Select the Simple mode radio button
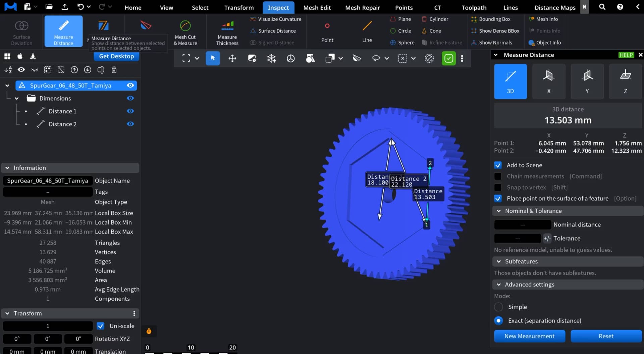The image size is (644, 354). pyautogui.click(x=499, y=307)
